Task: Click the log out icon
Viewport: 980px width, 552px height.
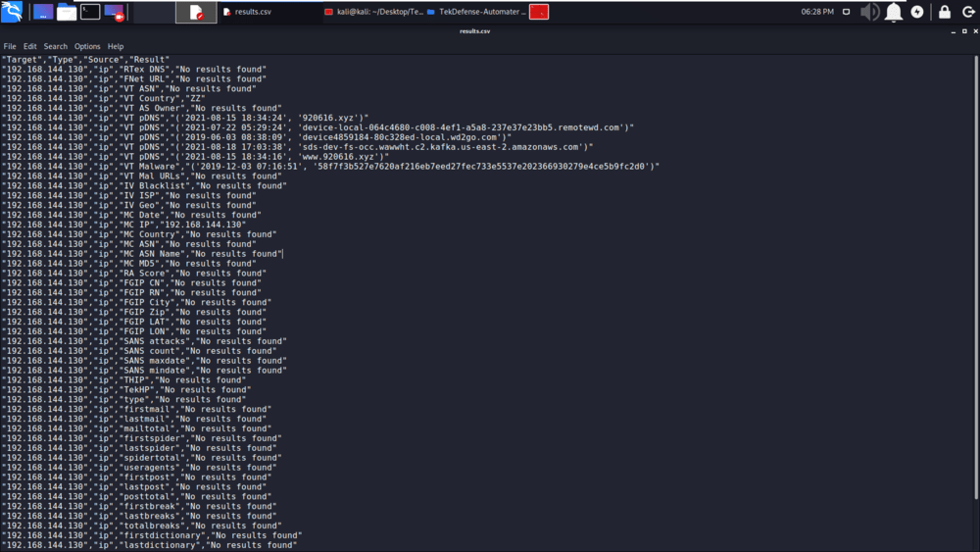Action: (x=966, y=12)
